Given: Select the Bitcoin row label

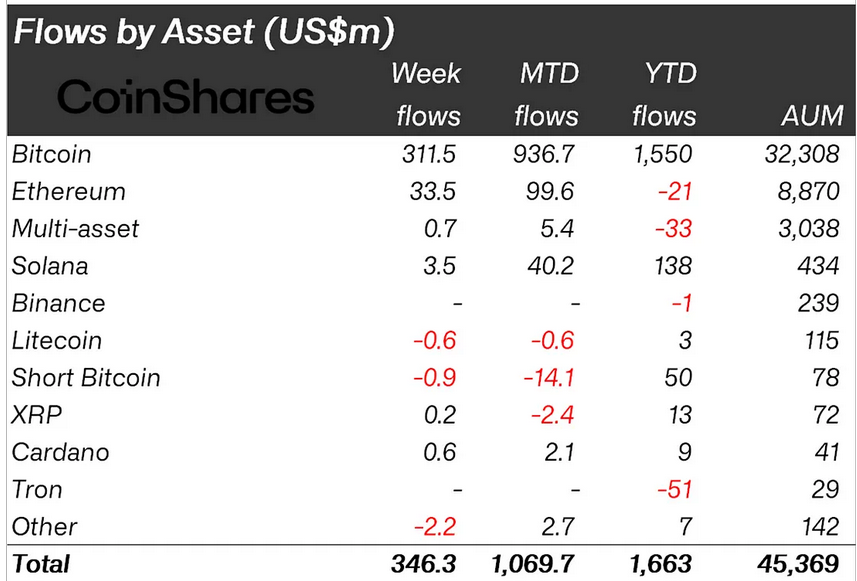Looking at the screenshot, I should click(x=51, y=154).
